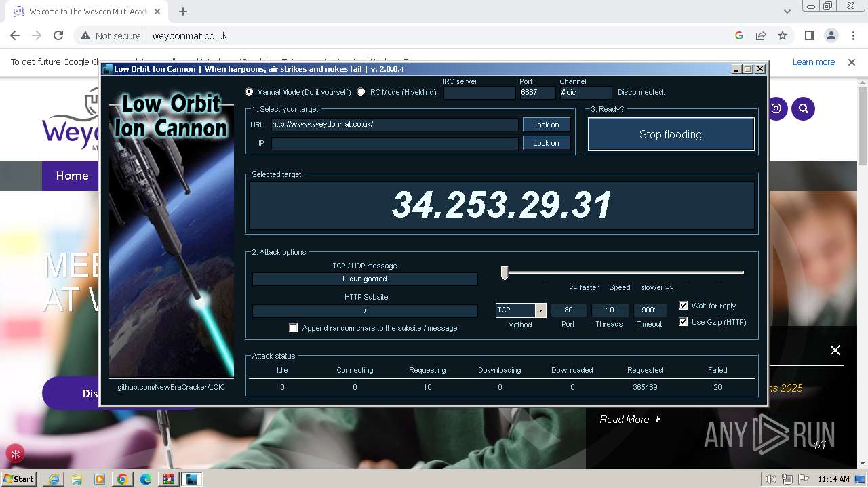The width and height of the screenshot is (868, 488).
Task: Toggle Append random chars checkbox
Action: click(294, 328)
